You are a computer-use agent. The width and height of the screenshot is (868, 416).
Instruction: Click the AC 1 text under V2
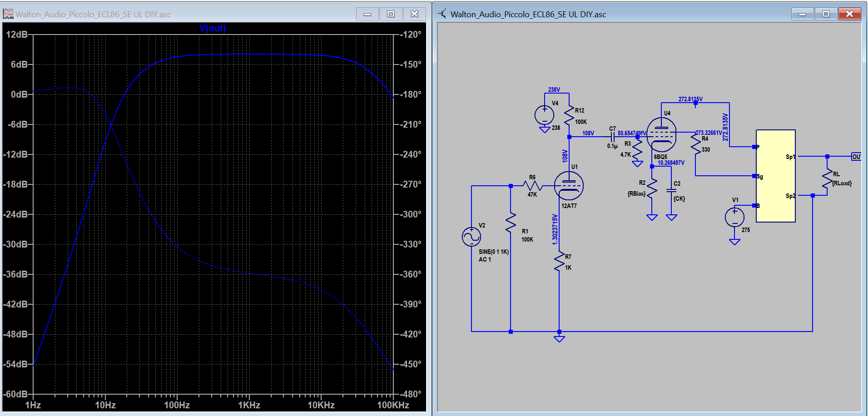point(485,260)
